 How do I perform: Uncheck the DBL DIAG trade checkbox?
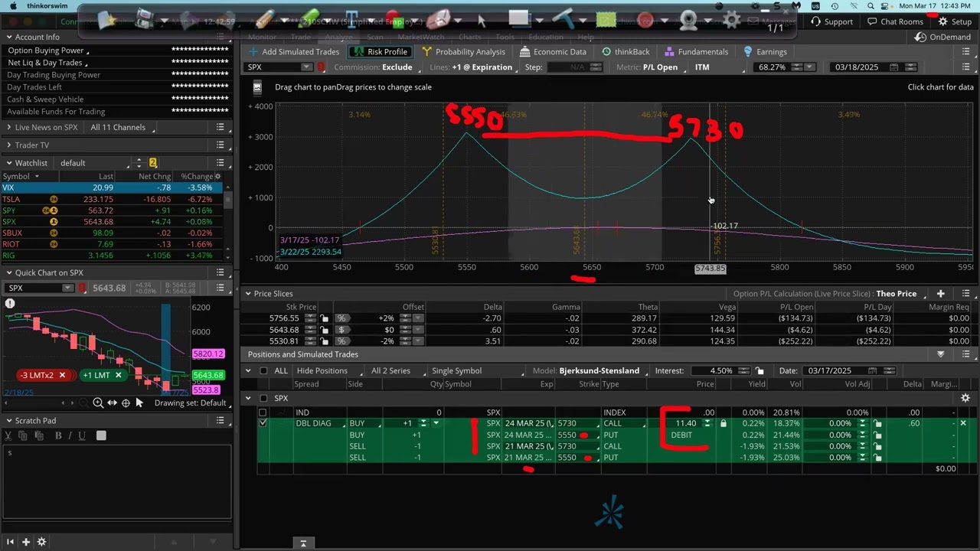point(263,423)
